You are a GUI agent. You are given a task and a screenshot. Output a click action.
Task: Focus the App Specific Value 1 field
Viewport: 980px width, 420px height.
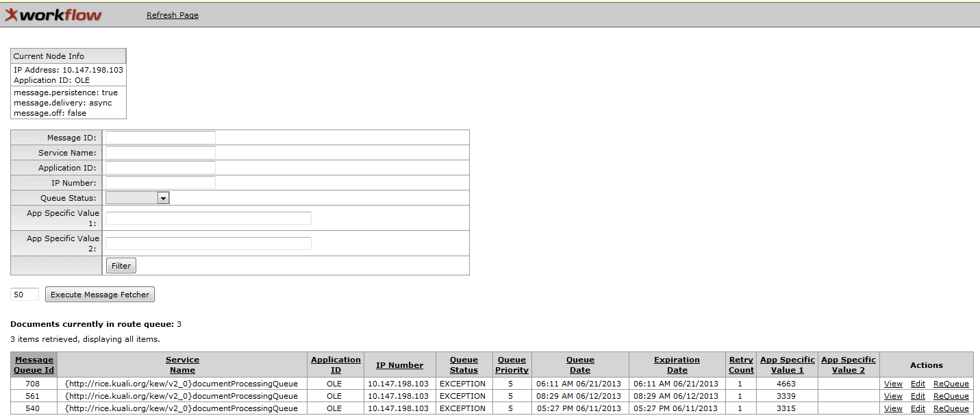tap(208, 219)
